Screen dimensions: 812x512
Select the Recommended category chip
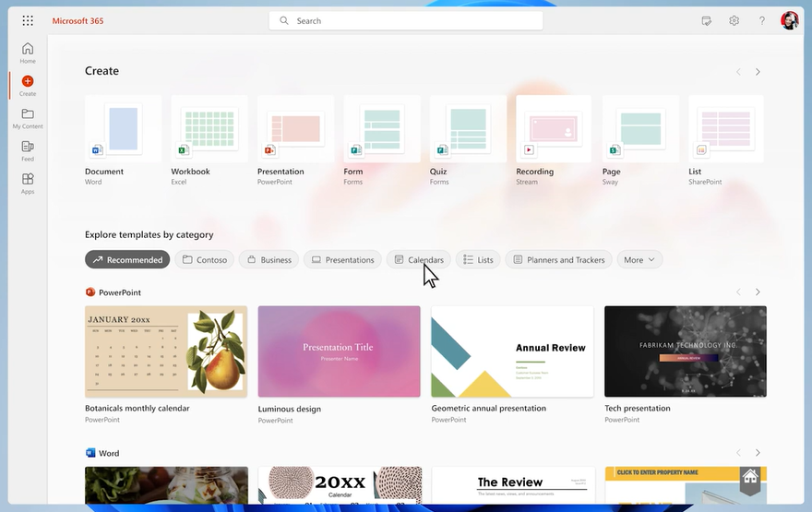pos(127,260)
